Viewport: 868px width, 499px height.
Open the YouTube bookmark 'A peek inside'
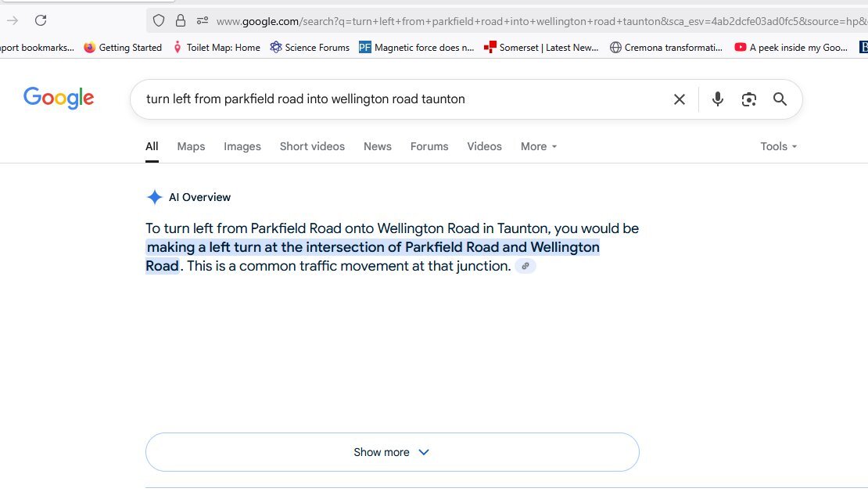coord(791,48)
